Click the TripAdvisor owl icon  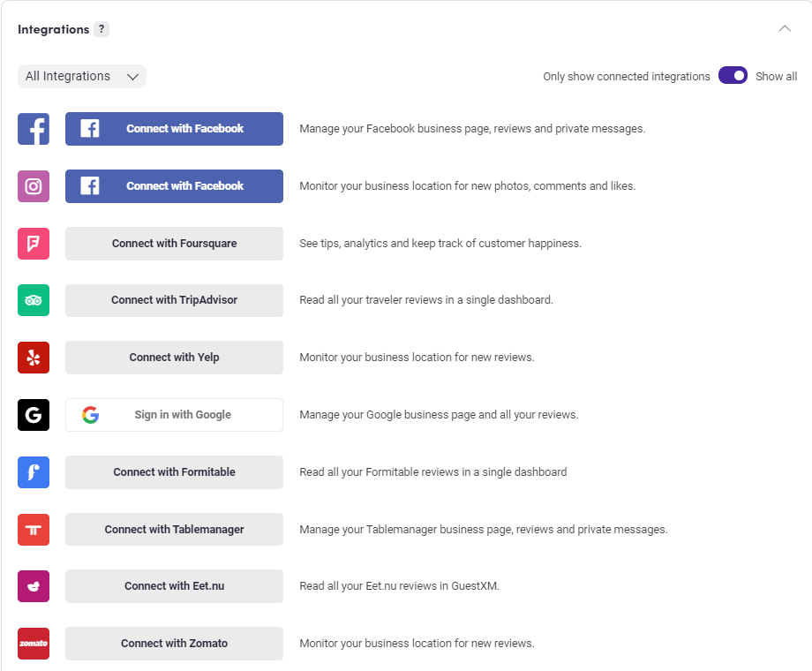pos(34,300)
